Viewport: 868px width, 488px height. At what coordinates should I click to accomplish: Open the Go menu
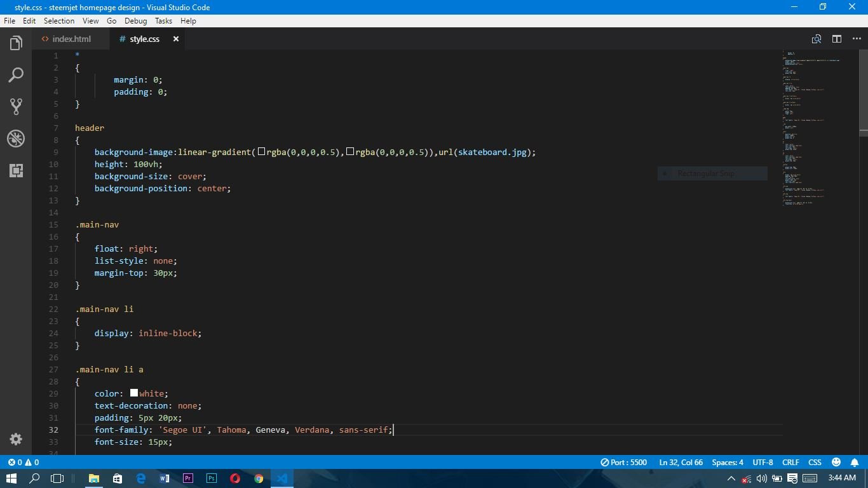pos(111,21)
